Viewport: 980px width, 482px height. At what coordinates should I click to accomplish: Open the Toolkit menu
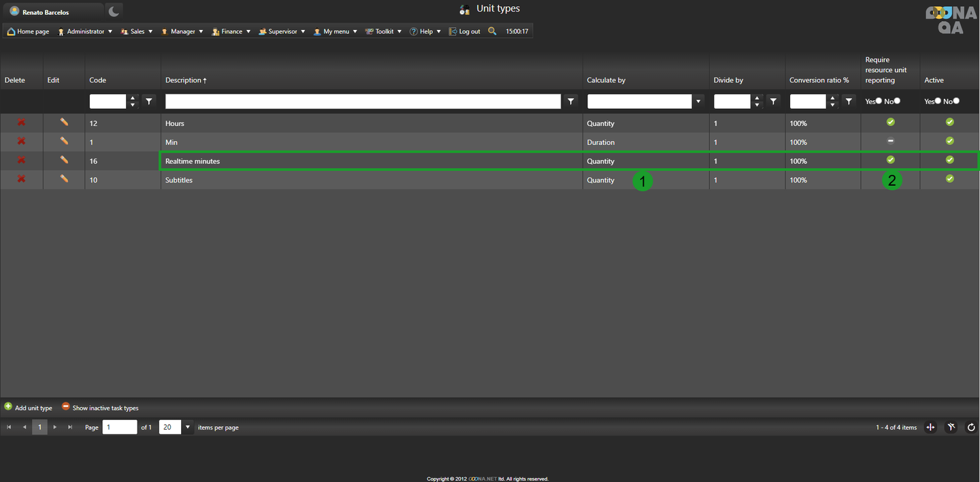point(384,31)
